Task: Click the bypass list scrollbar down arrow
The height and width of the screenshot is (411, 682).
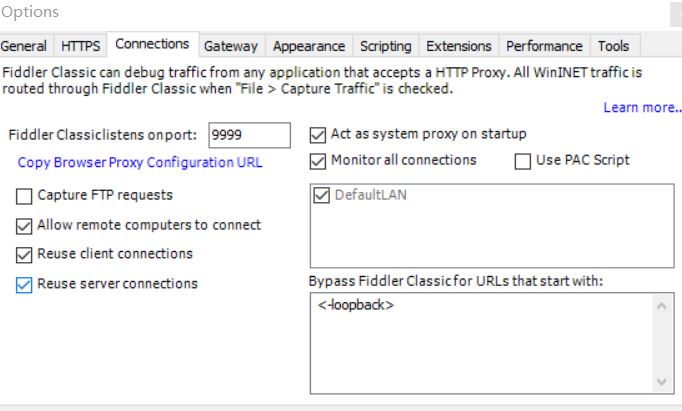Action: click(x=662, y=383)
